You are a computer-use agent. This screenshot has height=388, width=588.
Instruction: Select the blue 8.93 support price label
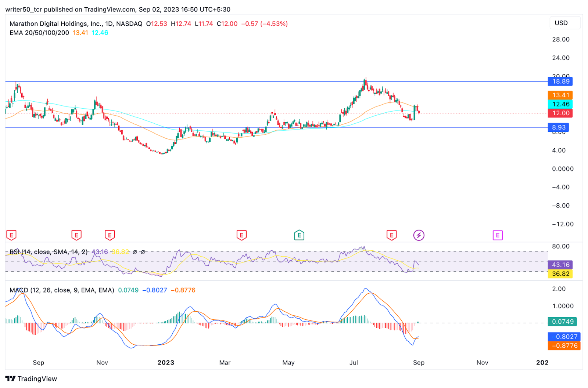coord(558,127)
